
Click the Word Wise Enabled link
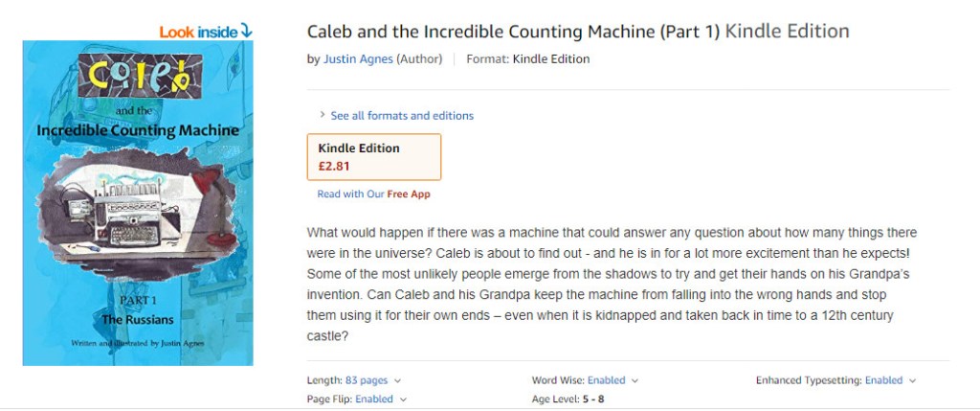[x=606, y=380]
